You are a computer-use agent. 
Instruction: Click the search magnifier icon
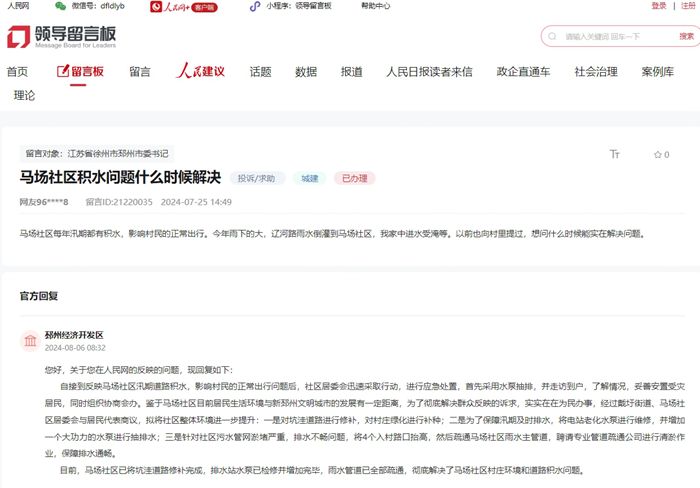552,36
